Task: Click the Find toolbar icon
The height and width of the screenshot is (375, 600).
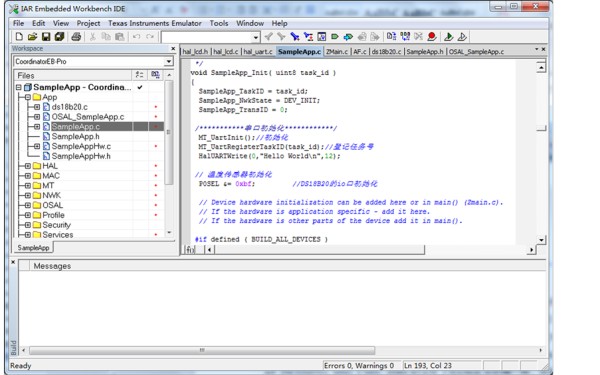Action: [x=295, y=37]
